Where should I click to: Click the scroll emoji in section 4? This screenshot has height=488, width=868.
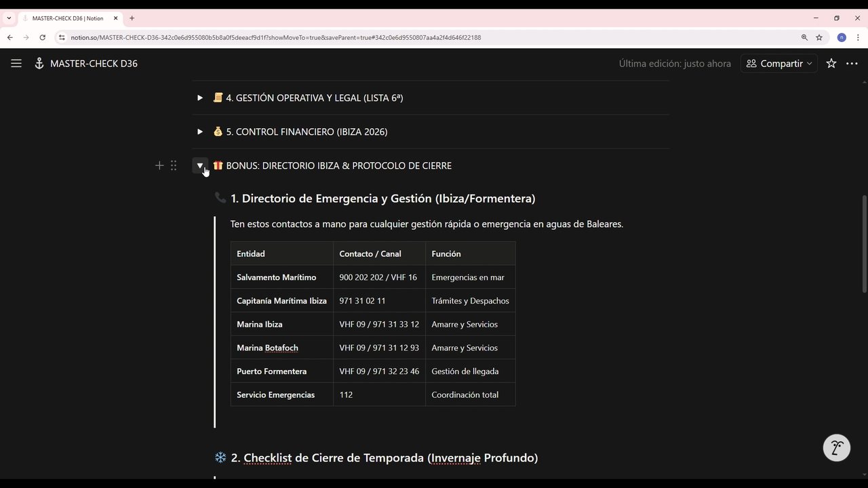tap(218, 98)
